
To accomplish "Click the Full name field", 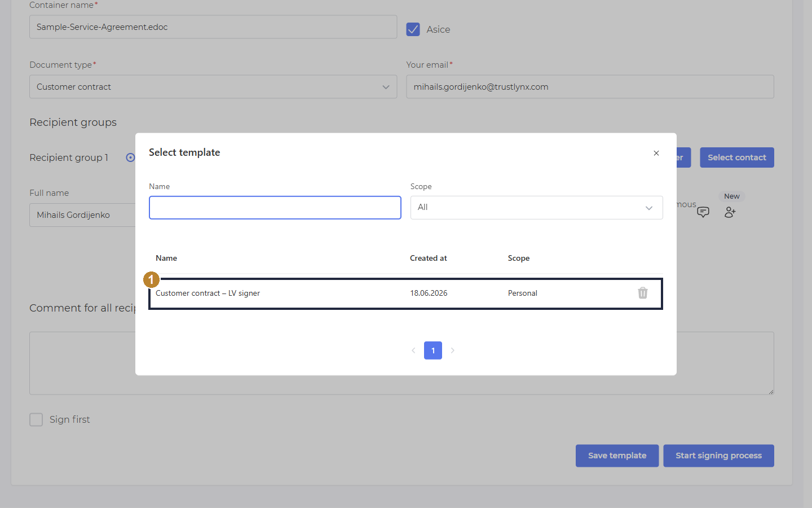I will point(82,215).
